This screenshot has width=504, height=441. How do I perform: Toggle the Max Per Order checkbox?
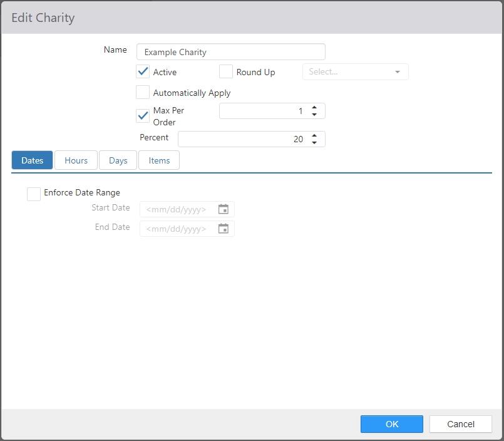(143, 116)
